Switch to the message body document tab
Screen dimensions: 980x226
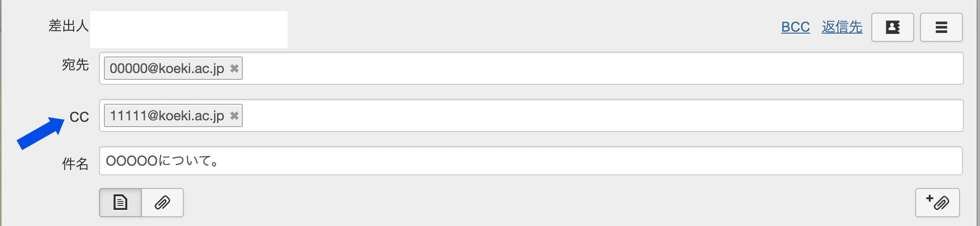(x=120, y=202)
